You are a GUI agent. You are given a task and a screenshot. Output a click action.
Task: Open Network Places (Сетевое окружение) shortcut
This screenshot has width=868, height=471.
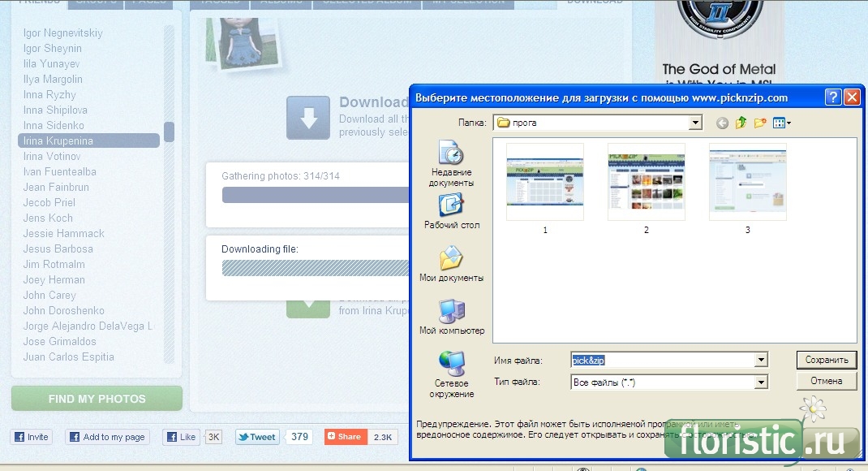pos(451,374)
